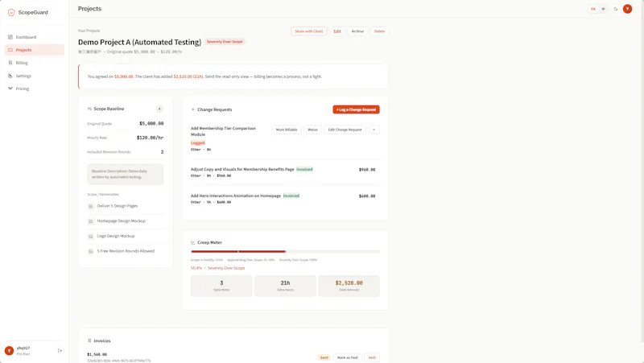Select Projects in the sidebar
The image size is (644, 363).
35,50
